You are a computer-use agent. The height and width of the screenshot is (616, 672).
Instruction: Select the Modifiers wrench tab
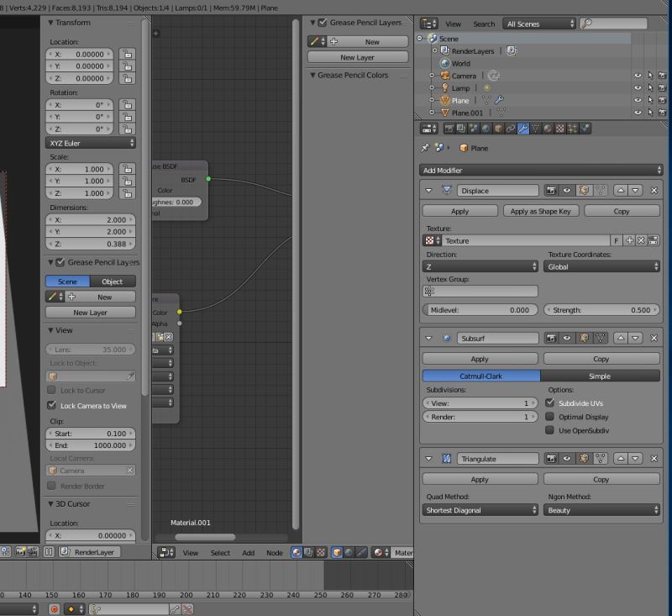pos(522,128)
